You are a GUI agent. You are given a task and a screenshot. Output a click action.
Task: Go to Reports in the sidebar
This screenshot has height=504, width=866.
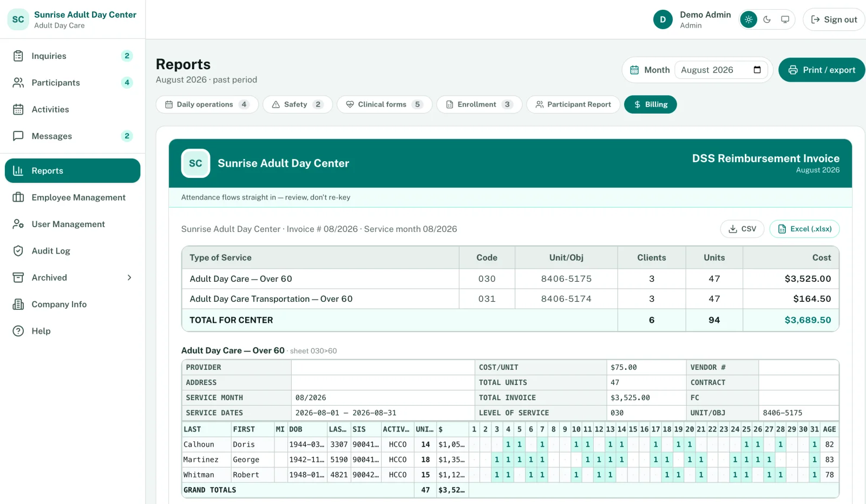(x=73, y=171)
